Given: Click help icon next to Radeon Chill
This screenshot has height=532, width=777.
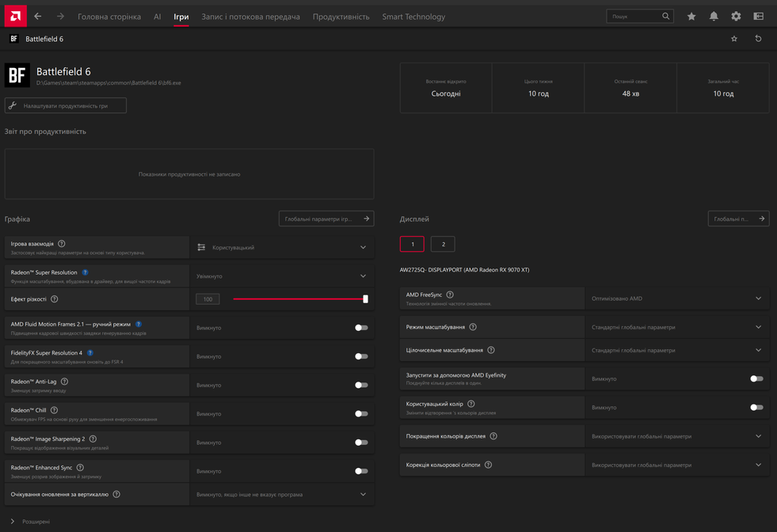Looking at the screenshot, I should (54, 410).
